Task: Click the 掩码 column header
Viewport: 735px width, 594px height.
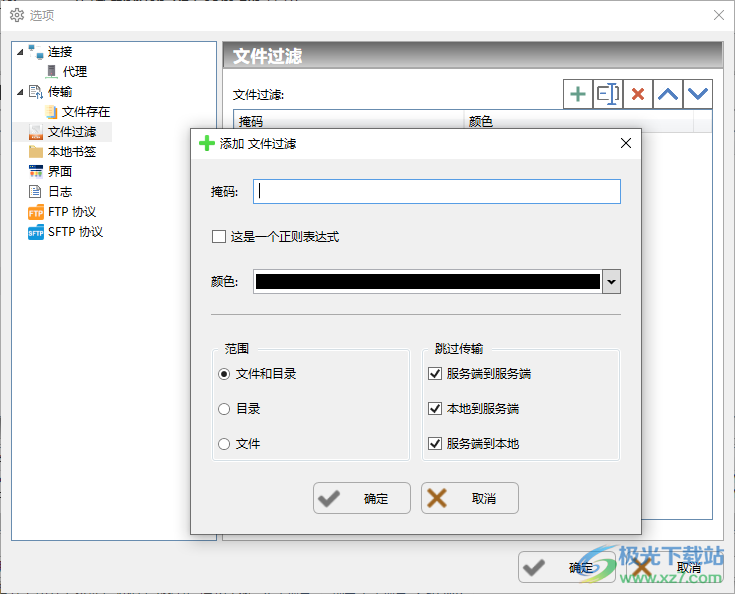Action: tap(348, 121)
